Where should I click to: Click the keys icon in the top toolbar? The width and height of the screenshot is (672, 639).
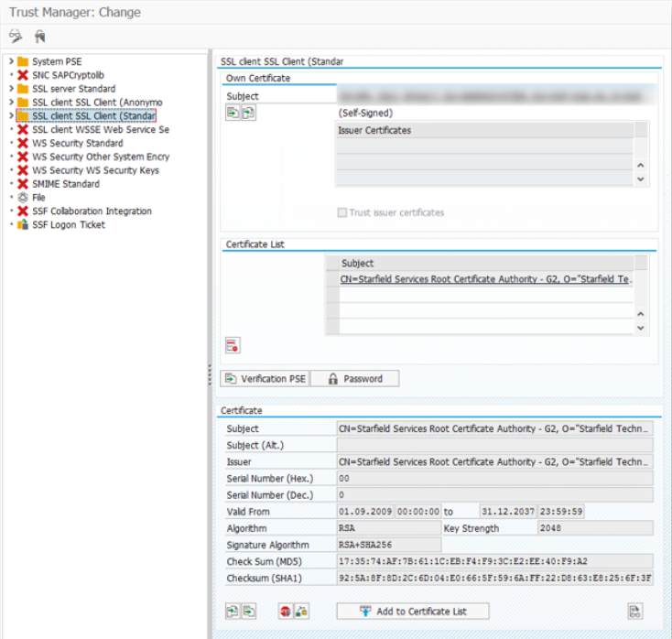click(40, 37)
